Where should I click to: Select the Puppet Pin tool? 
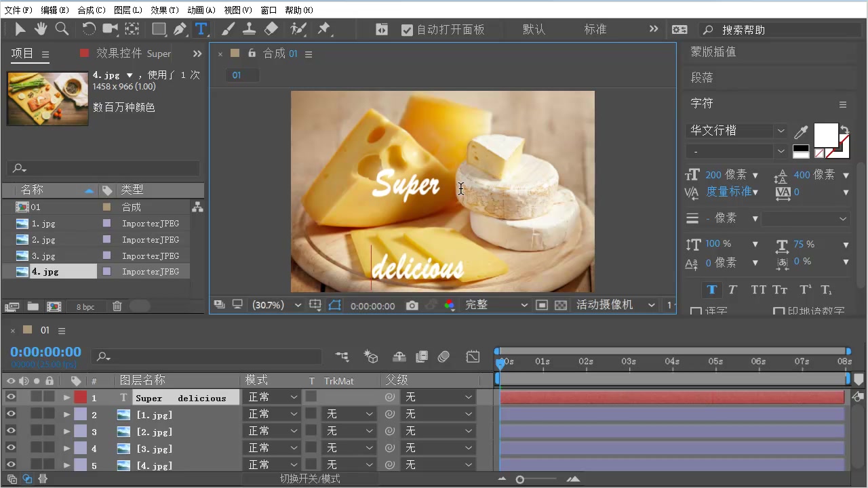[x=323, y=29]
